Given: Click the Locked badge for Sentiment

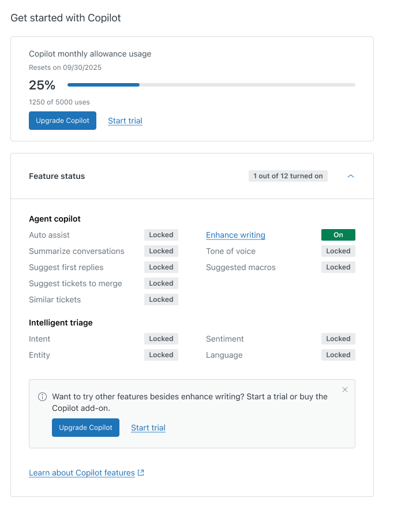Looking at the screenshot, I should click(338, 339).
